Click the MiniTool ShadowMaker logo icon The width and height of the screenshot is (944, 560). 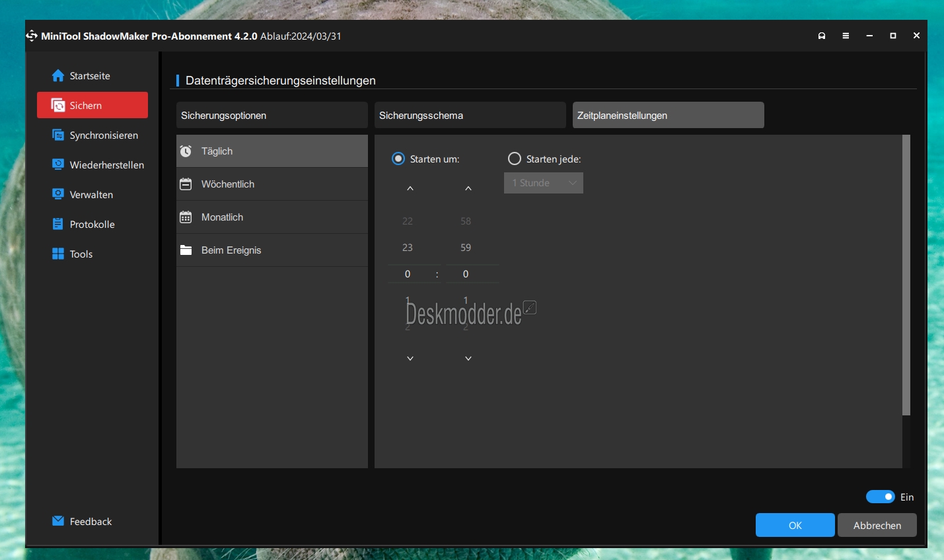[x=32, y=36]
